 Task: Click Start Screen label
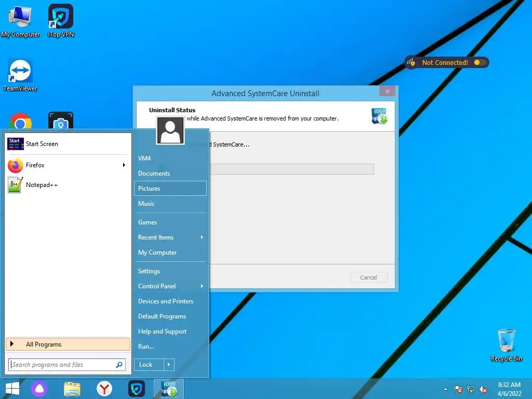pyautogui.click(x=42, y=144)
